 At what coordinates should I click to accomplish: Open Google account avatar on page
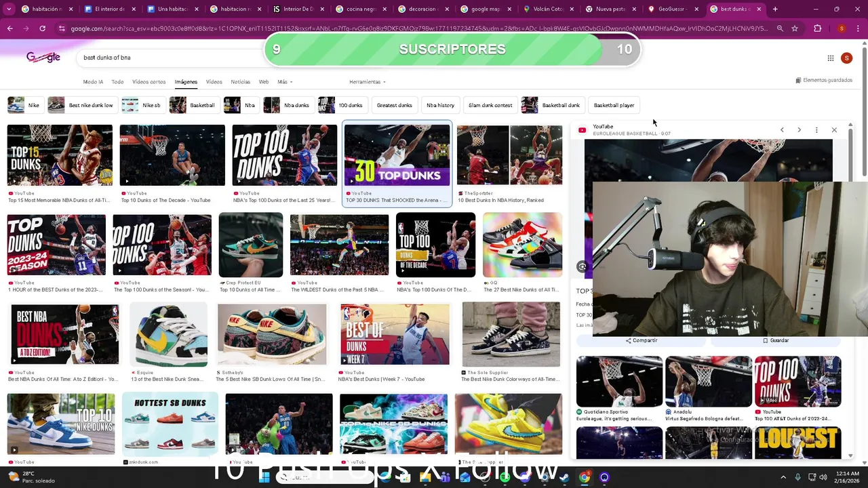point(846,58)
